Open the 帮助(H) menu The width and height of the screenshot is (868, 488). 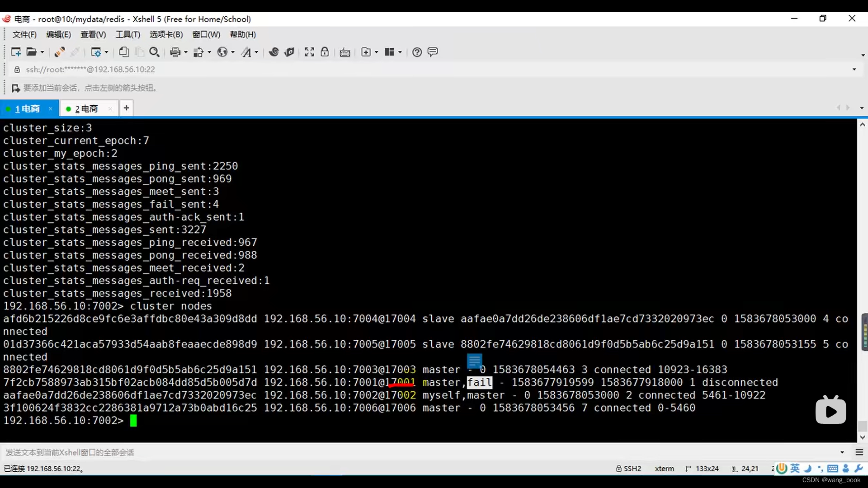click(243, 34)
